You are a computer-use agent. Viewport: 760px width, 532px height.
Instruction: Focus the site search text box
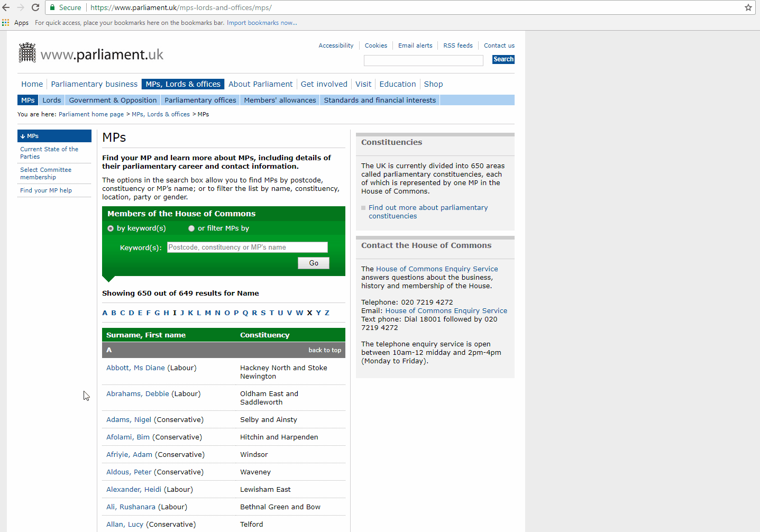pos(424,60)
